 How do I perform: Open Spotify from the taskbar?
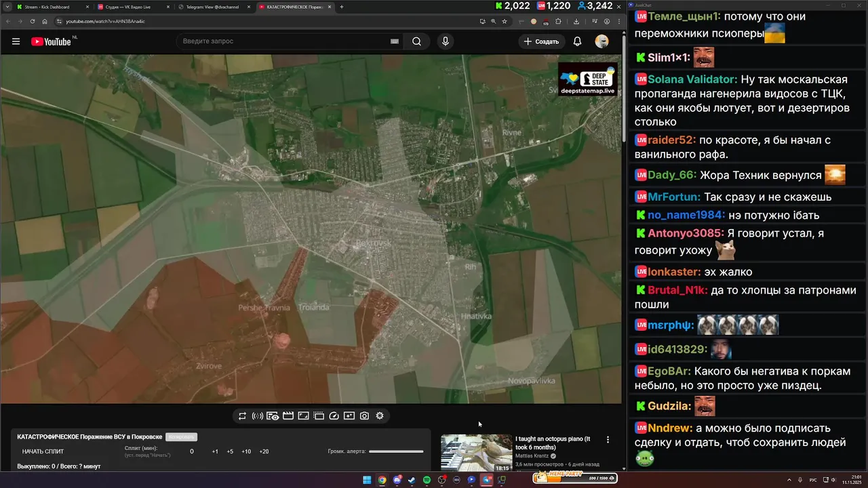[427, 480]
